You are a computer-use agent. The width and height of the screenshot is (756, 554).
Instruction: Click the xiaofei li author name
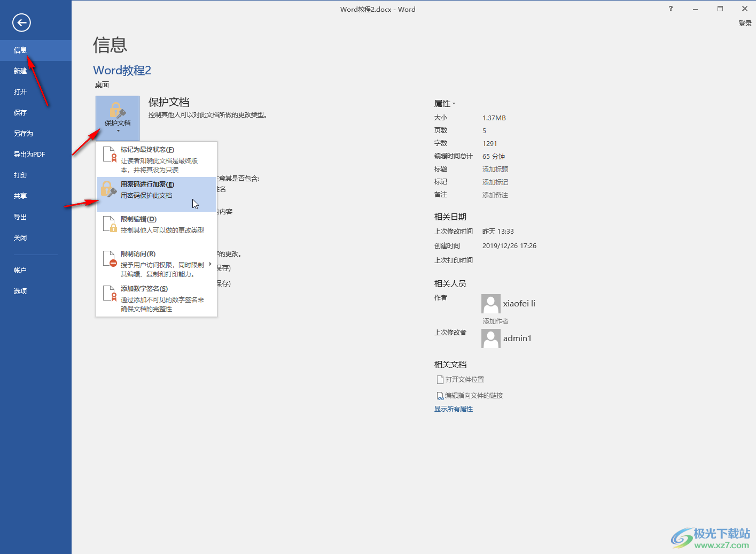pos(519,304)
